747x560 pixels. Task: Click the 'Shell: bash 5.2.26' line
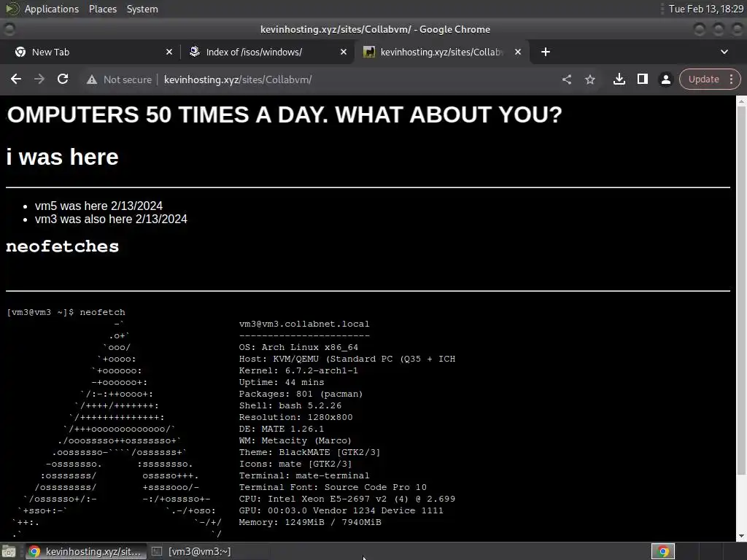(290, 405)
